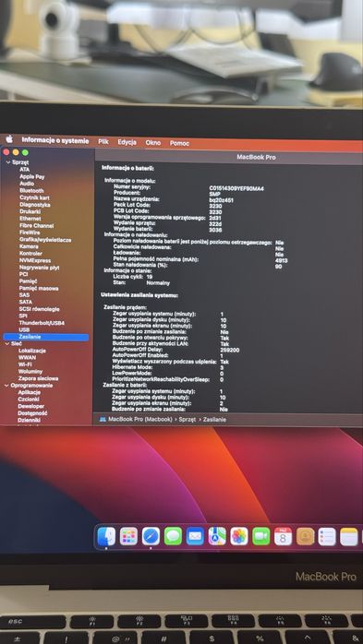Select Zapora sieciowa sidebar item
Screen dimensions: 363x644
(x=38, y=378)
